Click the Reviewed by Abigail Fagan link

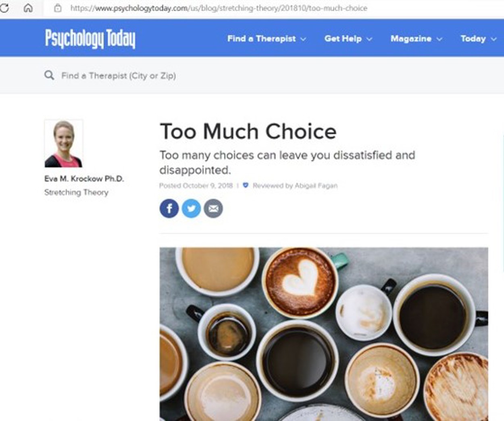click(295, 186)
